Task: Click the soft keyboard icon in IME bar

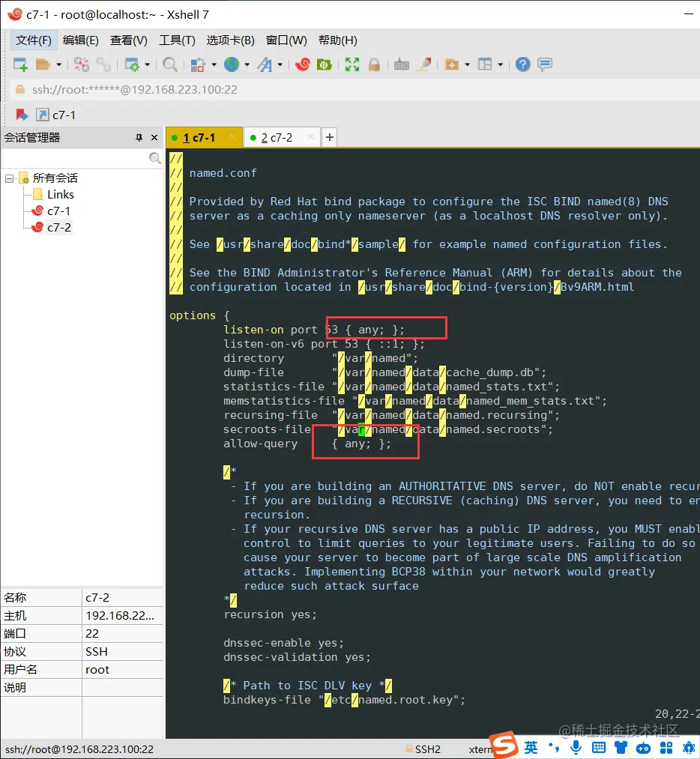Action: (598, 748)
